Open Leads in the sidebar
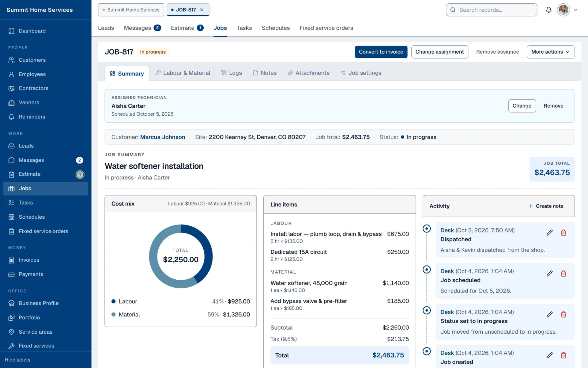The height and width of the screenshot is (368, 588). point(46,146)
